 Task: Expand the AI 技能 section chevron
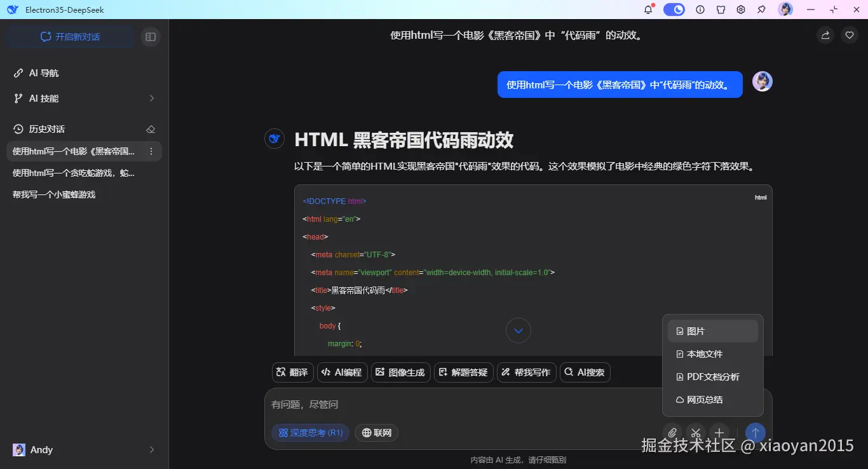coord(152,99)
